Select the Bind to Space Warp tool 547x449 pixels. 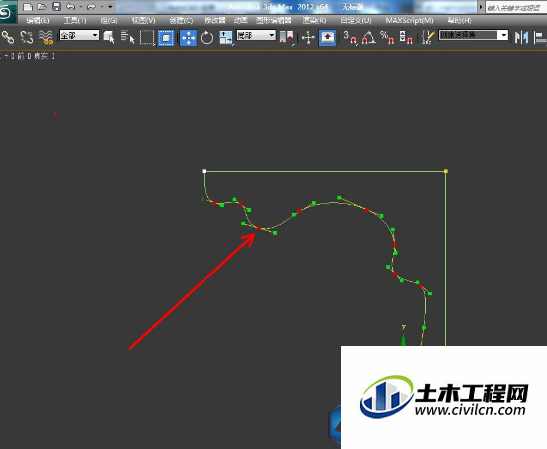[x=46, y=37]
